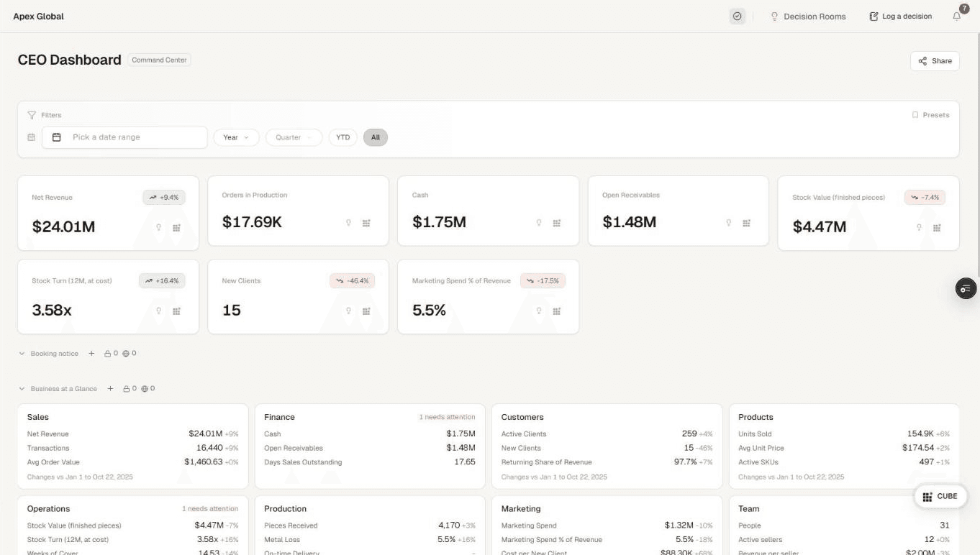Image resolution: width=980 pixels, height=555 pixels.
Task: Click the Days Sales Outstanding row
Action: [x=370, y=462]
